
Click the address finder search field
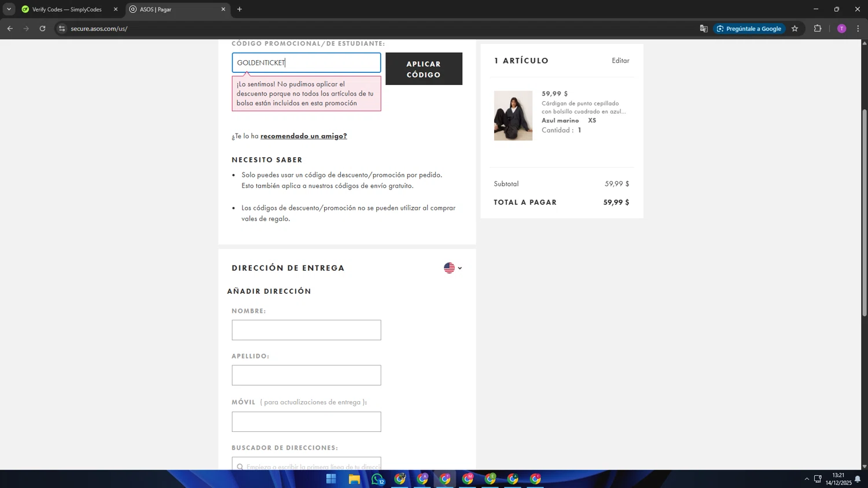point(306,464)
